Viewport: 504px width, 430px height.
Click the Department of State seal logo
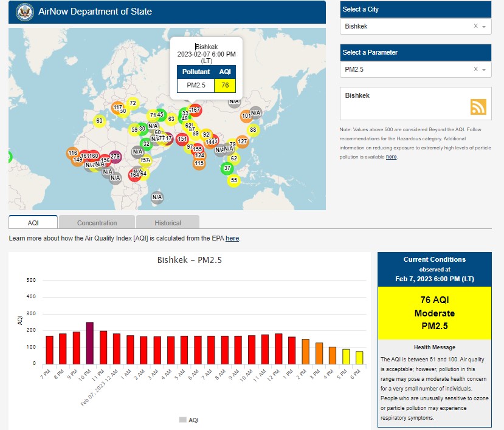click(x=24, y=12)
